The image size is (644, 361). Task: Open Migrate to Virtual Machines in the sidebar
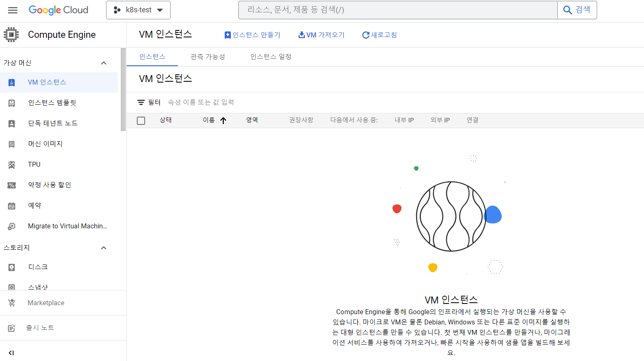click(x=59, y=226)
